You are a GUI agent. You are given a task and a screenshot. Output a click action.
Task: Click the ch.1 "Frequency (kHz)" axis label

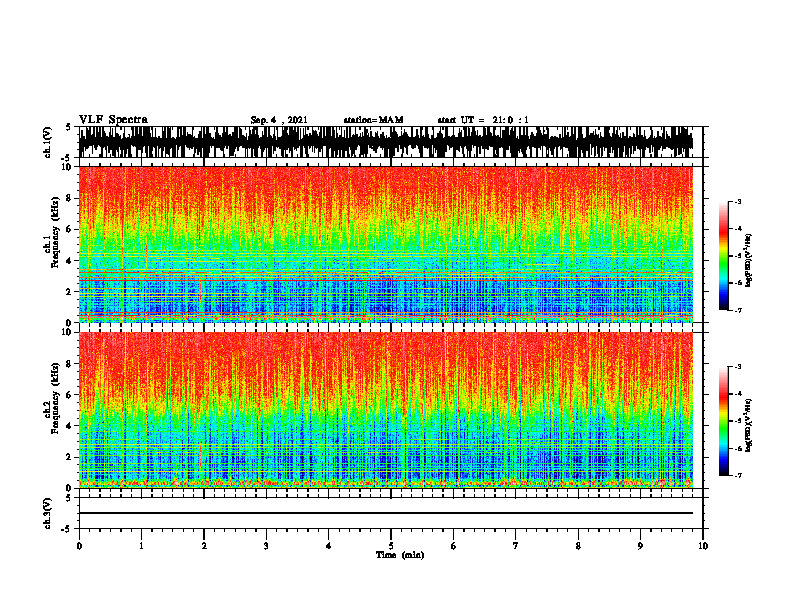[x=56, y=232]
